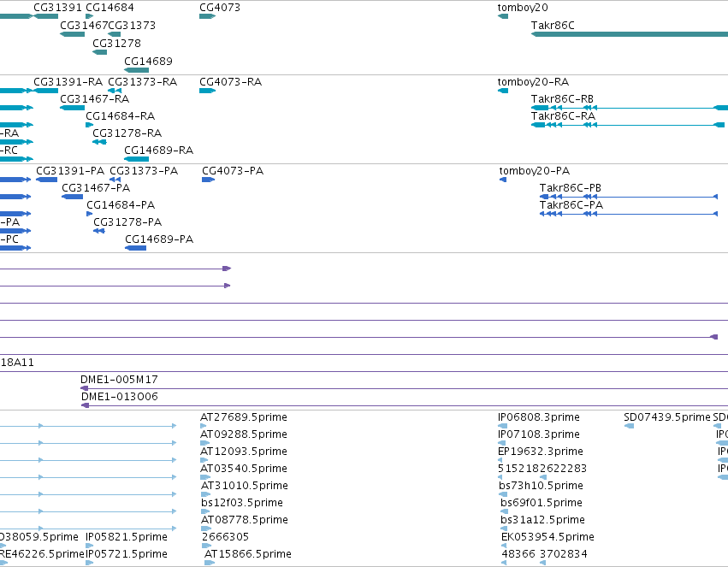Click the CG31467 gene label

[x=84, y=25]
